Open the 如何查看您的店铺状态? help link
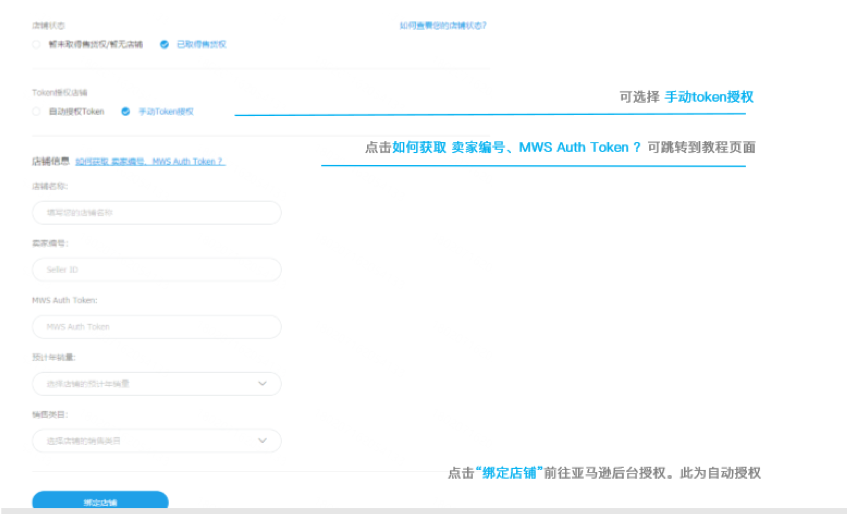 pyautogui.click(x=443, y=25)
